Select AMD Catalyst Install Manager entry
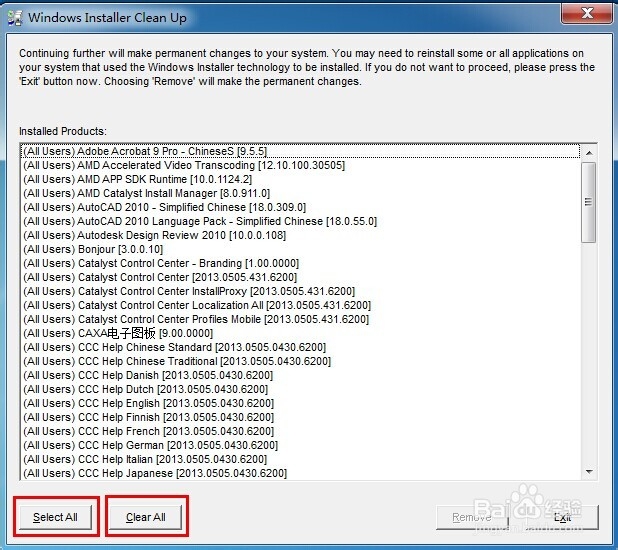Image resolution: width=618 pixels, height=550 pixels. [x=300, y=193]
